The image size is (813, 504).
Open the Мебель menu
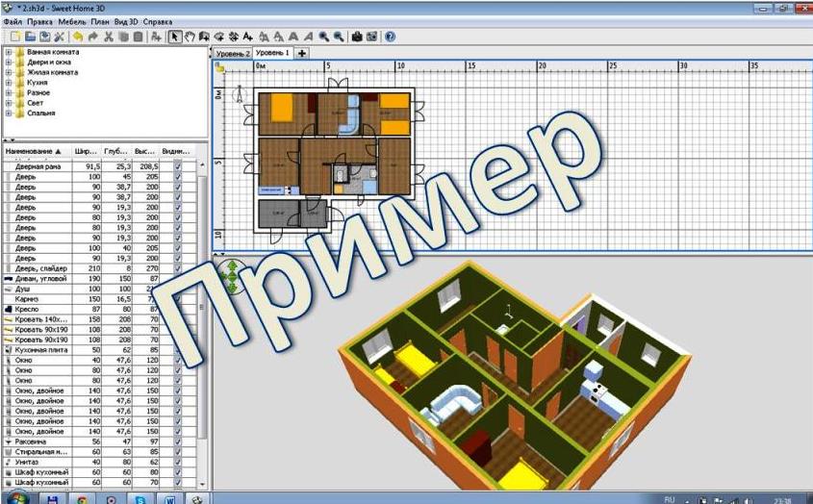point(72,22)
